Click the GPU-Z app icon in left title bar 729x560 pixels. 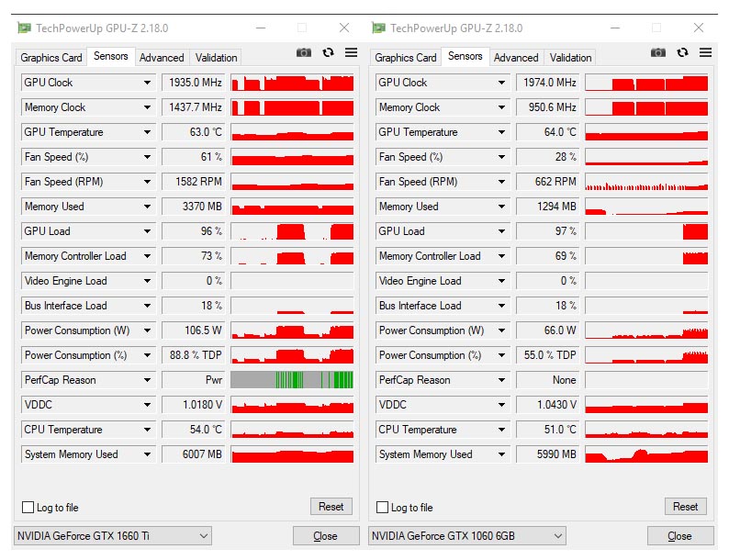[x=23, y=28]
